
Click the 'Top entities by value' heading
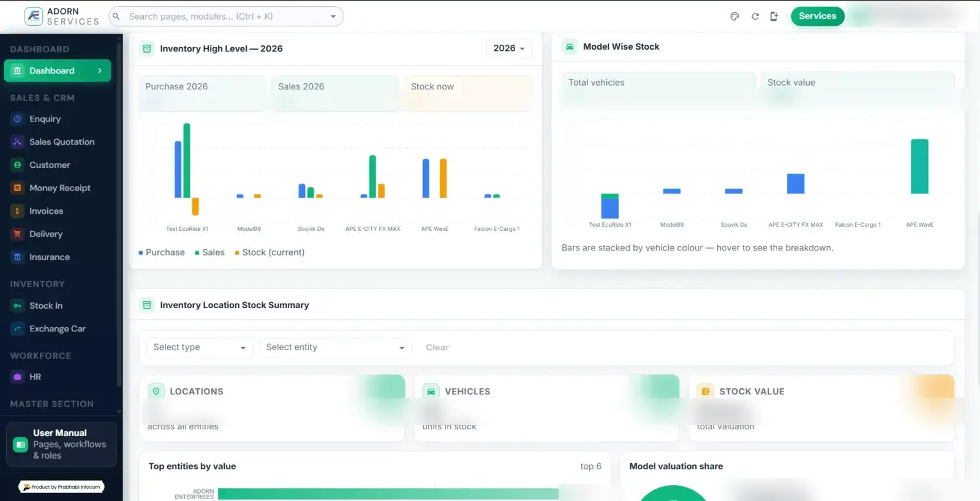[x=192, y=467]
